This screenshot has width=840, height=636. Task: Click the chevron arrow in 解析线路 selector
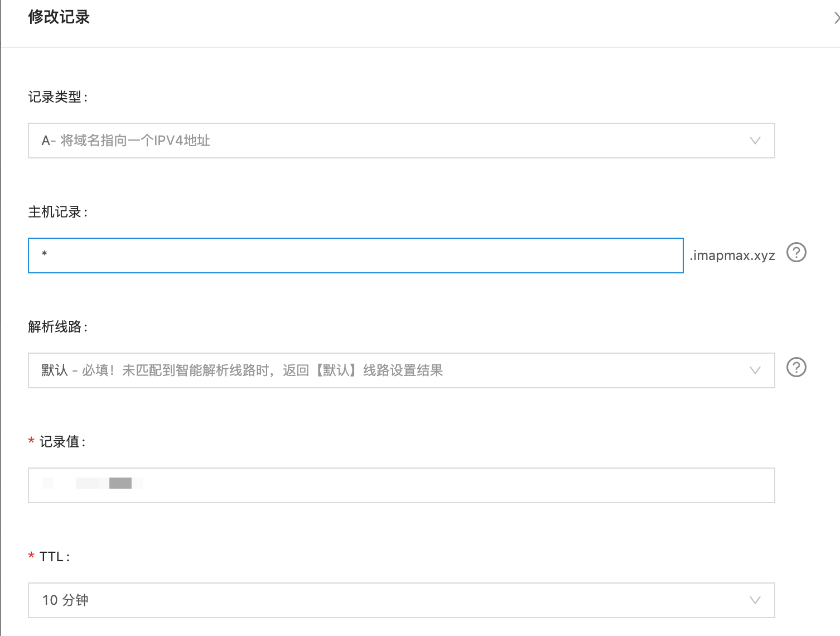pyautogui.click(x=755, y=370)
